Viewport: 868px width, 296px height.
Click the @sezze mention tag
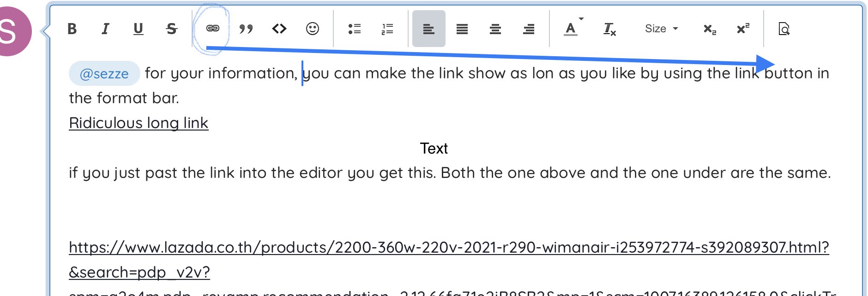tap(104, 74)
